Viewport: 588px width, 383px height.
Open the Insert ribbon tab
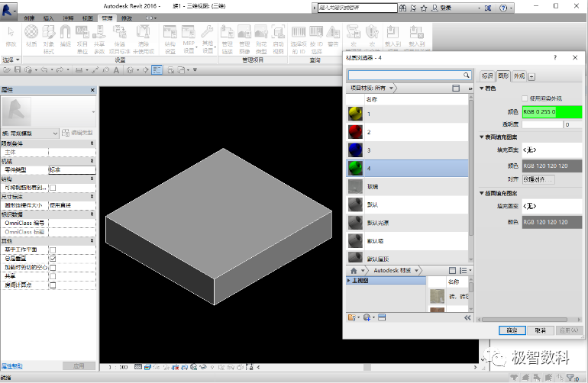[48, 18]
